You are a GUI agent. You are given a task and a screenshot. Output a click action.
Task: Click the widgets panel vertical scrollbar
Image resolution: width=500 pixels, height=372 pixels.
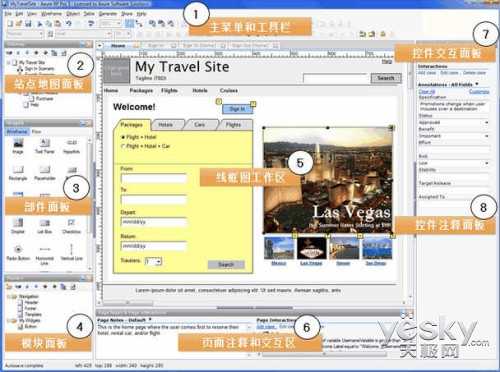pyautogui.click(x=90, y=203)
